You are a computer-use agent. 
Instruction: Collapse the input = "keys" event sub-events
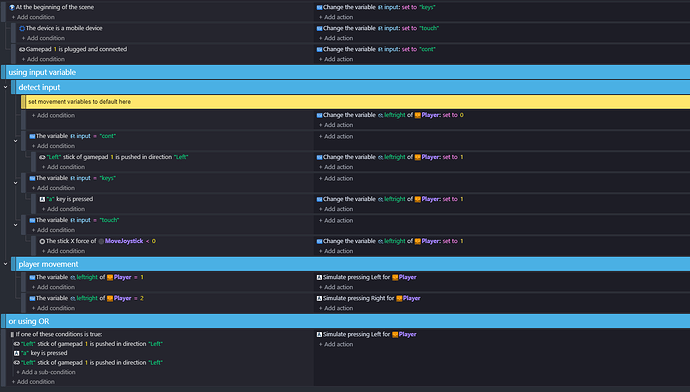(15, 183)
